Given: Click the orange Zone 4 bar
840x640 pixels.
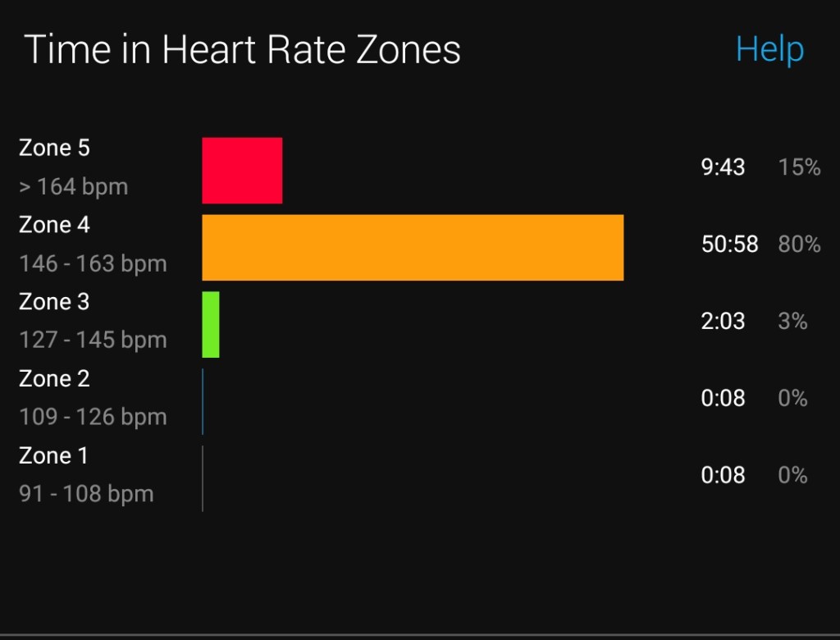Looking at the screenshot, I should [x=413, y=247].
